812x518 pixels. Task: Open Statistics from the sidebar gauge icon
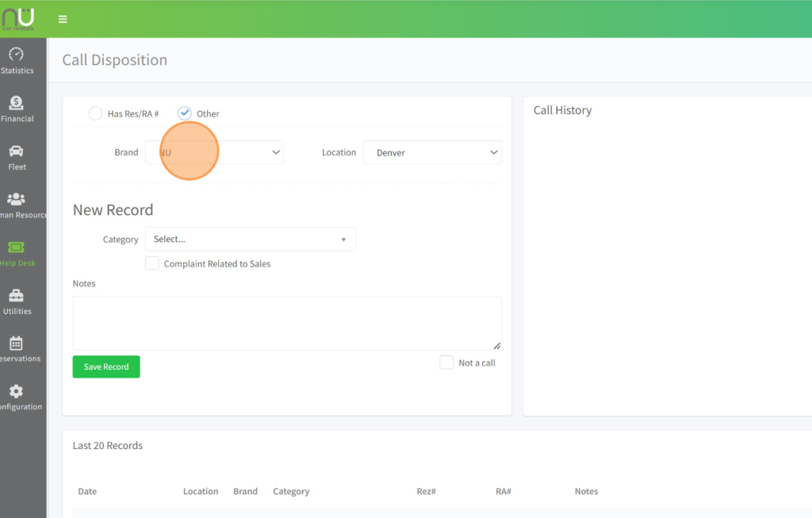point(16,55)
